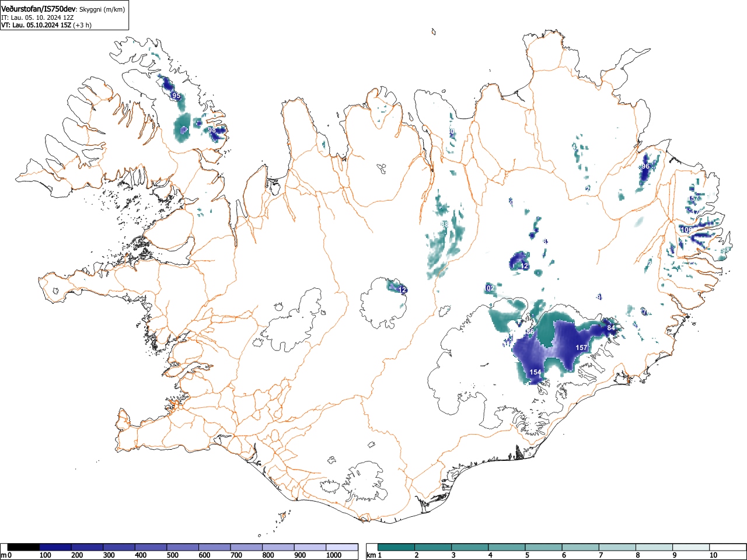Click the '86' visibility value on the map
Viewport: 747px width, 560px height.
(x=530, y=332)
